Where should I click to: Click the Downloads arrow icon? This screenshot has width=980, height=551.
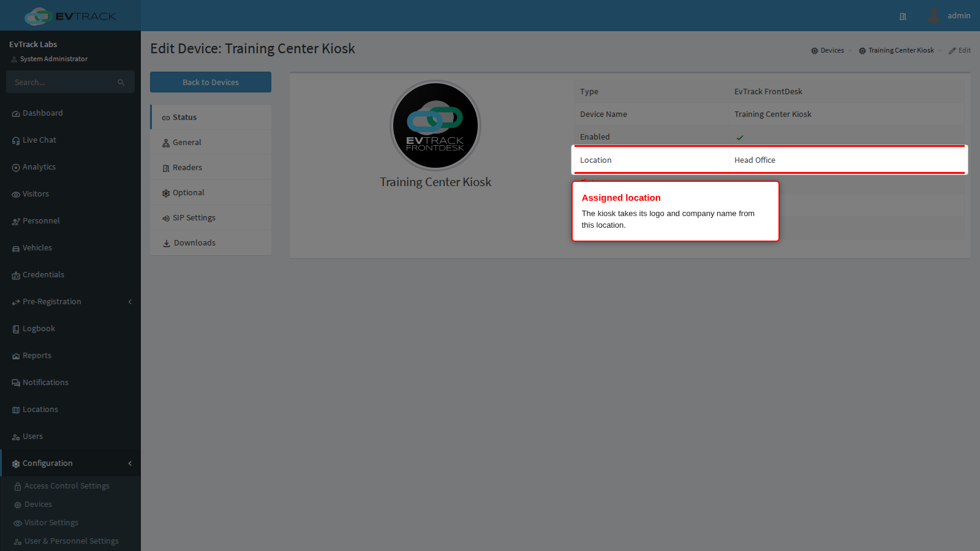pos(167,244)
